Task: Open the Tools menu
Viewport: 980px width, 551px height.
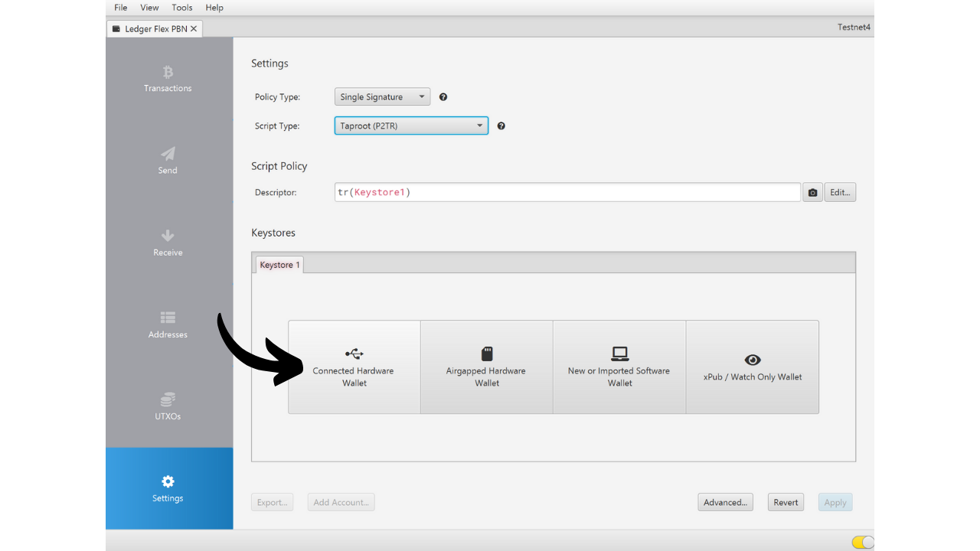Action: [182, 8]
